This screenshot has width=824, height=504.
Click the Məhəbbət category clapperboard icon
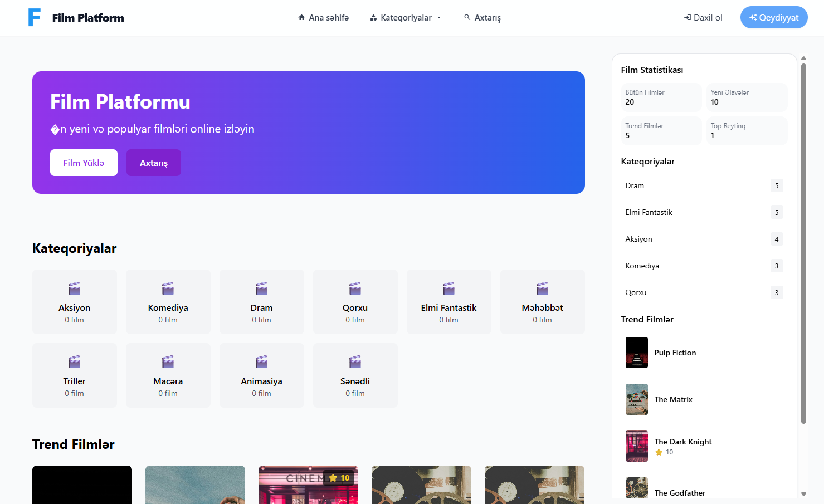pos(542,288)
